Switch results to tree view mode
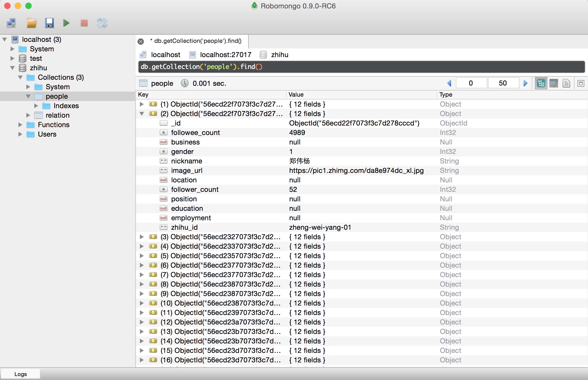The height and width of the screenshot is (380, 588). coord(541,83)
